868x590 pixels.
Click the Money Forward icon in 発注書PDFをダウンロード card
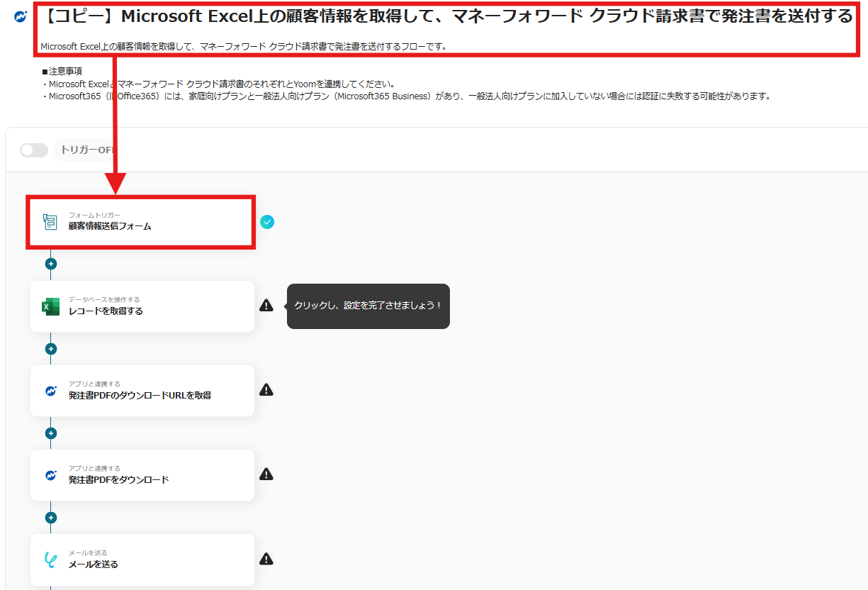[50, 475]
